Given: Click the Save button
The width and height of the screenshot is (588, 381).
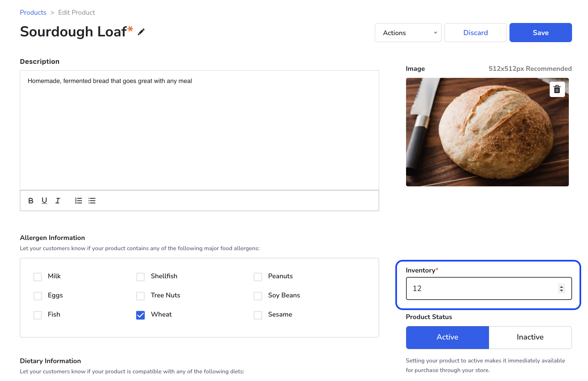Looking at the screenshot, I should [x=540, y=33].
